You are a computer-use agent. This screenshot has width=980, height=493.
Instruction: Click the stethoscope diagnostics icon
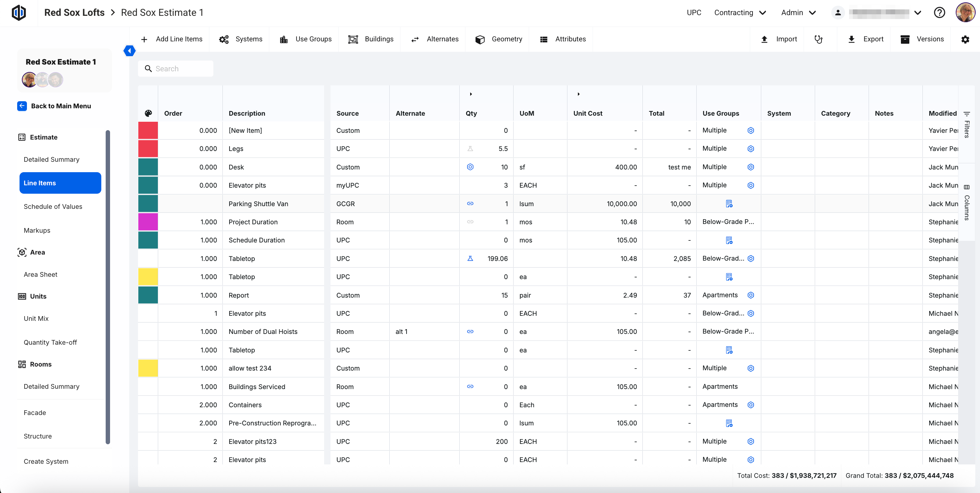[x=818, y=39]
